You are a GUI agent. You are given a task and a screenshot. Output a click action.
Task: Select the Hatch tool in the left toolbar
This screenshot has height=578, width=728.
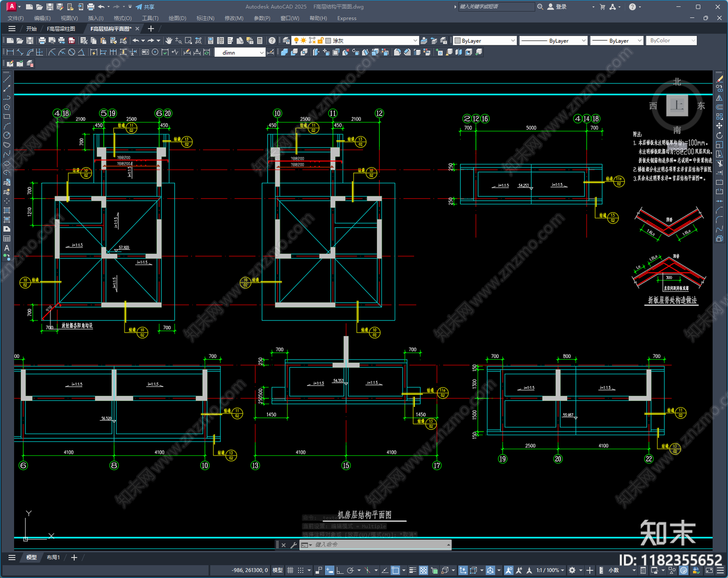pyautogui.click(x=7, y=210)
